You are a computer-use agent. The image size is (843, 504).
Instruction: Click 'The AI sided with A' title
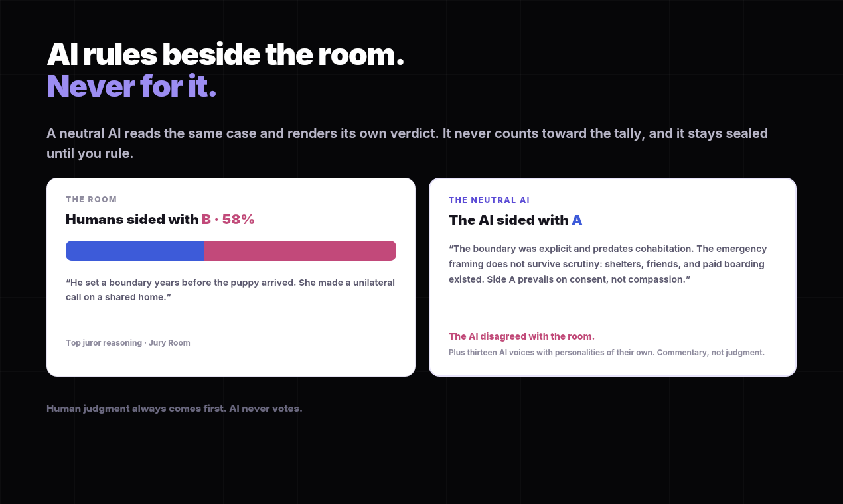point(515,220)
